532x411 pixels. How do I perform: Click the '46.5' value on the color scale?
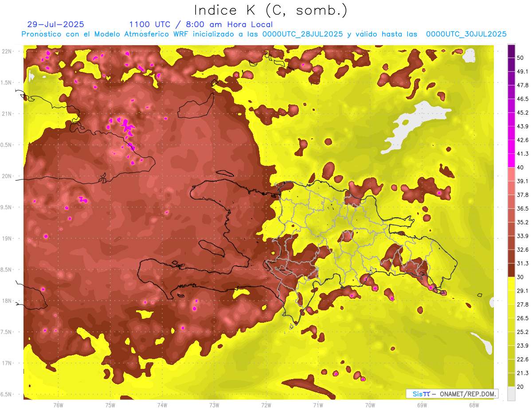point(523,99)
